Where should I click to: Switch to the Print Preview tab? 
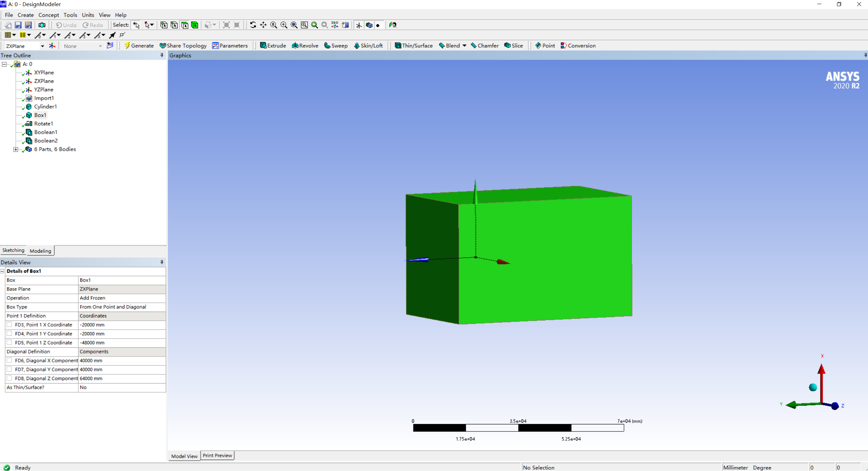[217, 456]
